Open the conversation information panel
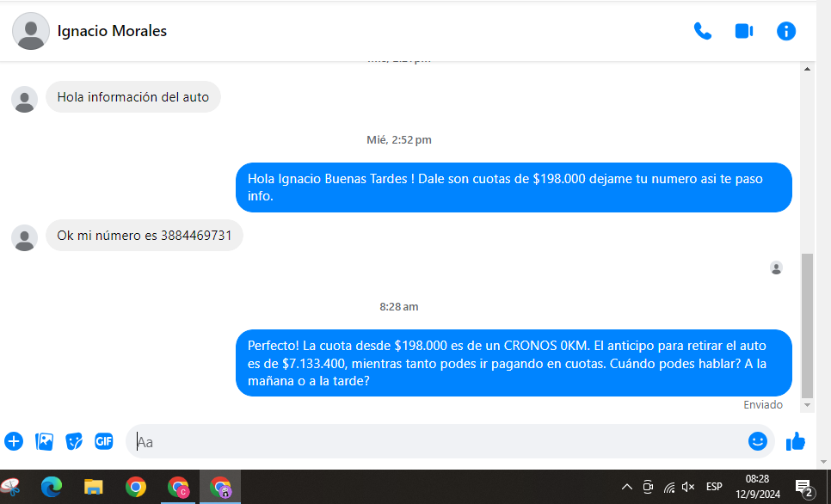831x504 pixels. (786, 31)
